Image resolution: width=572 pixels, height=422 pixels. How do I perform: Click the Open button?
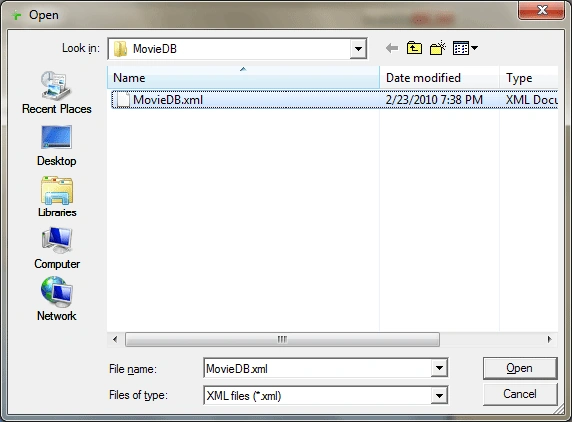coord(520,368)
